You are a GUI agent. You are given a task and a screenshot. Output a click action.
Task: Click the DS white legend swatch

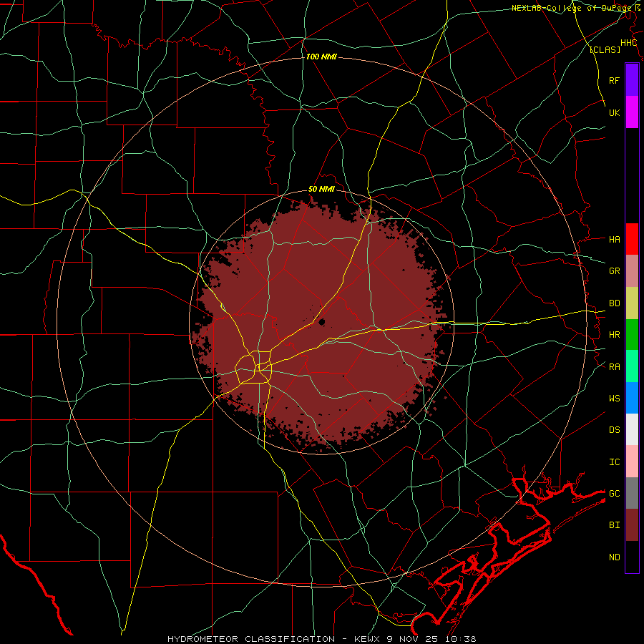632,429
